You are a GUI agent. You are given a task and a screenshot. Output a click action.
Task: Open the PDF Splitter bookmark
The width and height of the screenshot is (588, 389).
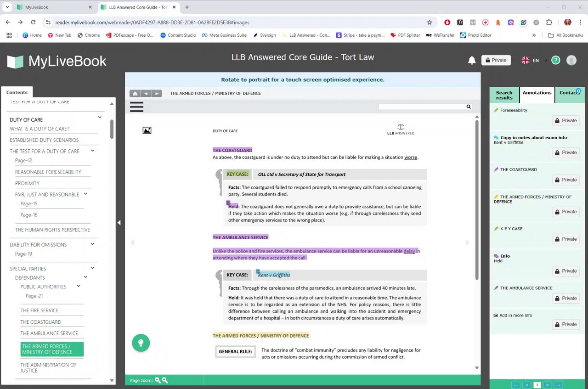click(405, 35)
